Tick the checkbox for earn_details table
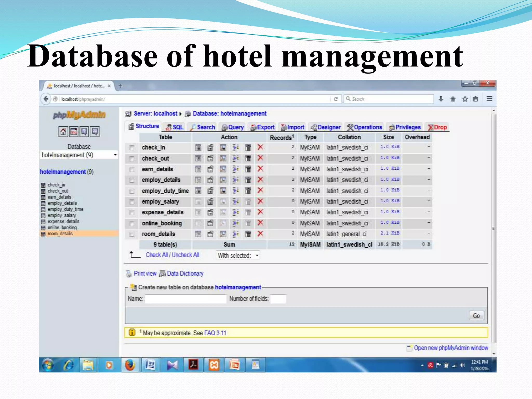 (132, 170)
